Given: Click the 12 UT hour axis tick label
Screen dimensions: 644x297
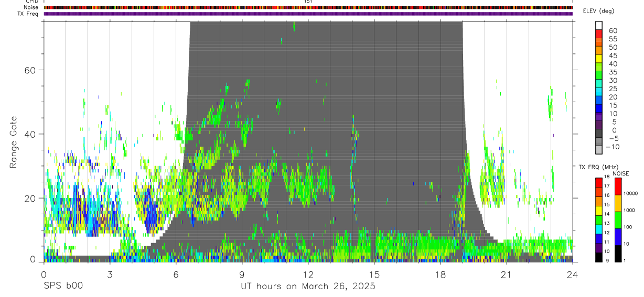Looking at the screenshot, I should pyautogui.click(x=308, y=274).
